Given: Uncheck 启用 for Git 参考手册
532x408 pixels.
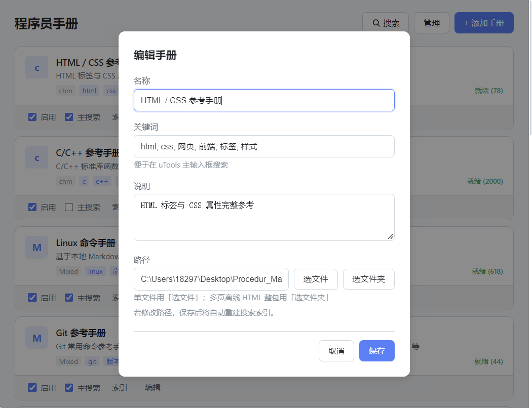Looking at the screenshot, I should [32, 388].
